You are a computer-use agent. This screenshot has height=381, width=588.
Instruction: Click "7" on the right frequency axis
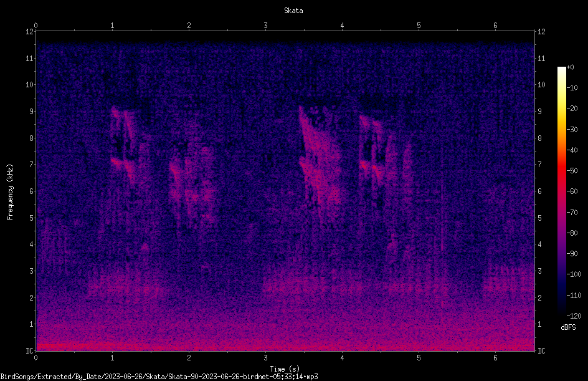pyautogui.click(x=539, y=165)
